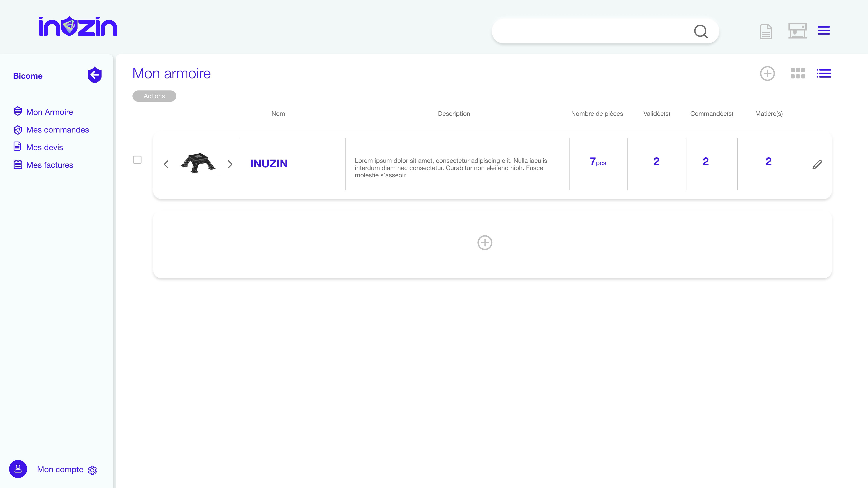Select the INUZIN row checkbox
Screen dimensions: 868x488
pyautogui.click(x=137, y=160)
